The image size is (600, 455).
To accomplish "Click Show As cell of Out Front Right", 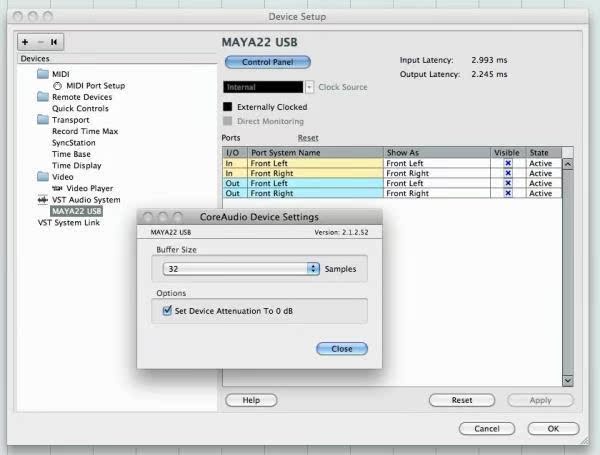I will pyautogui.click(x=437, y=193).
